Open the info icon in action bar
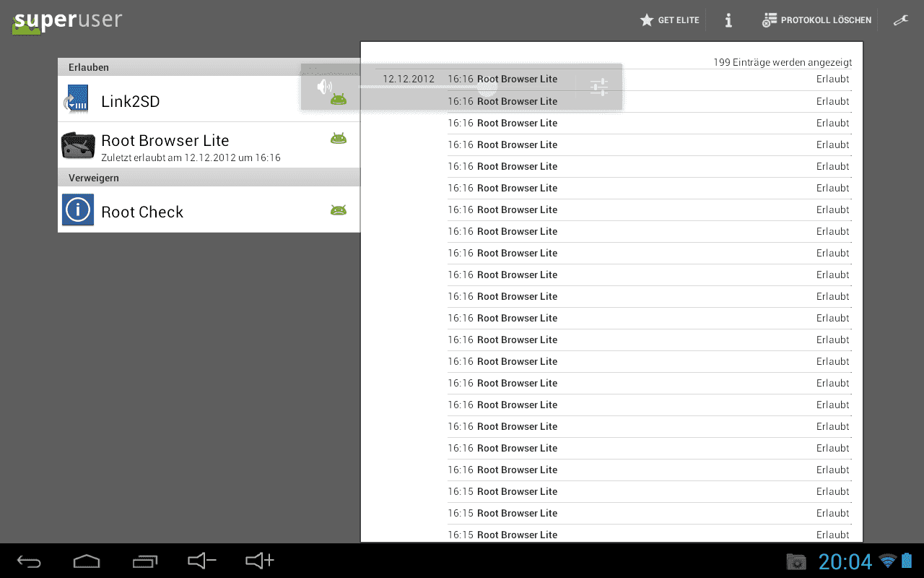924x578 pixels. pos(728,20)
